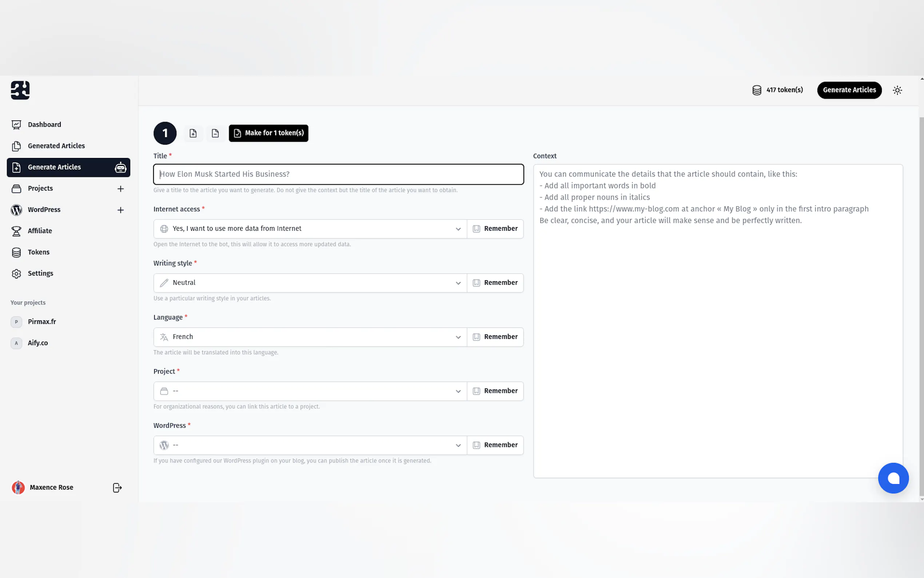Toggle Remember for Writing style
Viewport: 924px width, 578px height.
[495, 283]
